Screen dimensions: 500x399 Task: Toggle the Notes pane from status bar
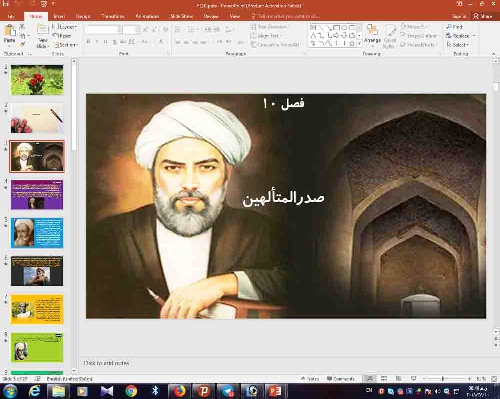[x=310, y=379]
